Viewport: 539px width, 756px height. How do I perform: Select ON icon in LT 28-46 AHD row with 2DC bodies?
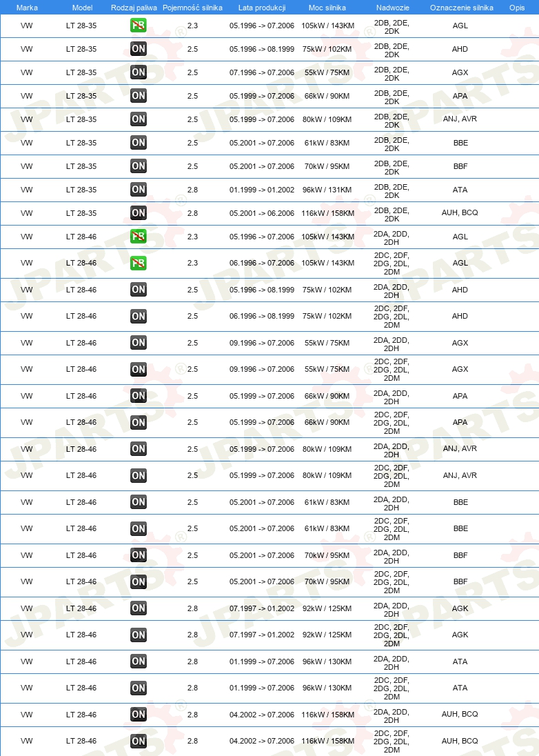point(139,317)
